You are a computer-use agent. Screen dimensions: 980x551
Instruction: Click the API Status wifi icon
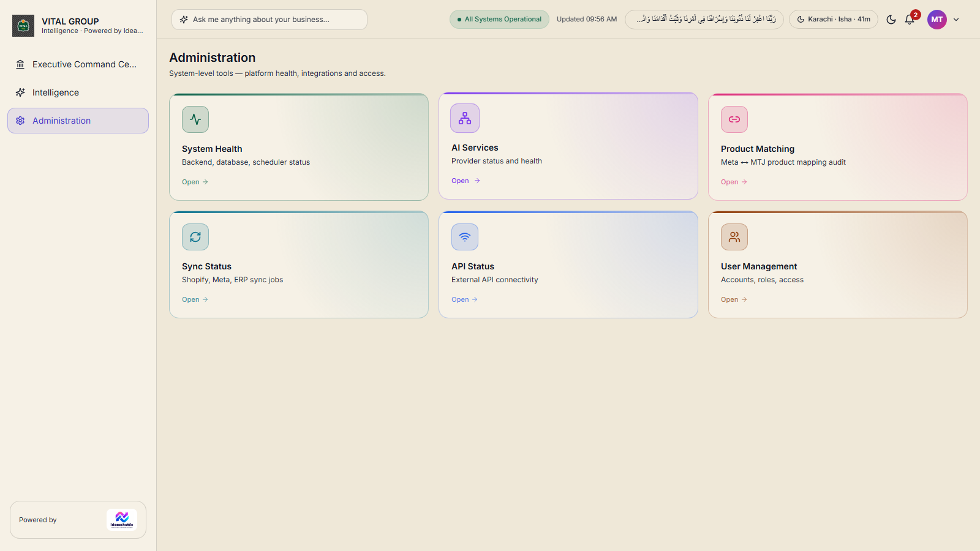pyautogui.click(x=465, y=237)
